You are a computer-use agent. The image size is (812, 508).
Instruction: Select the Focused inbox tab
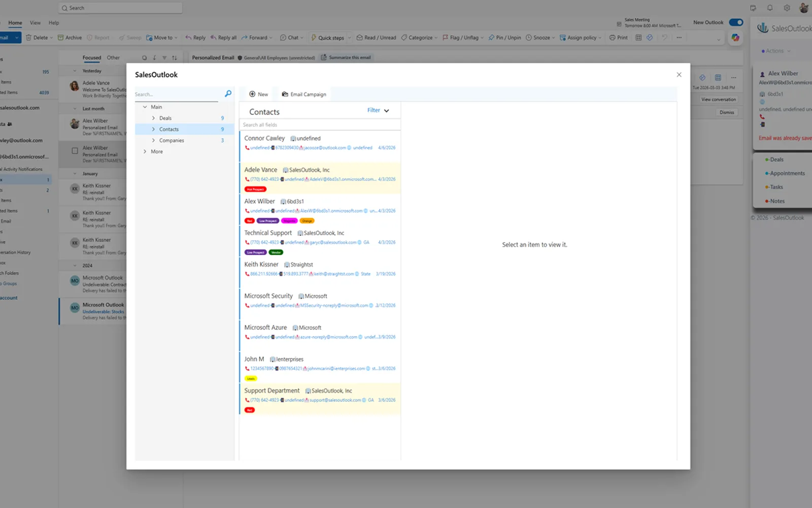point(92,58)
